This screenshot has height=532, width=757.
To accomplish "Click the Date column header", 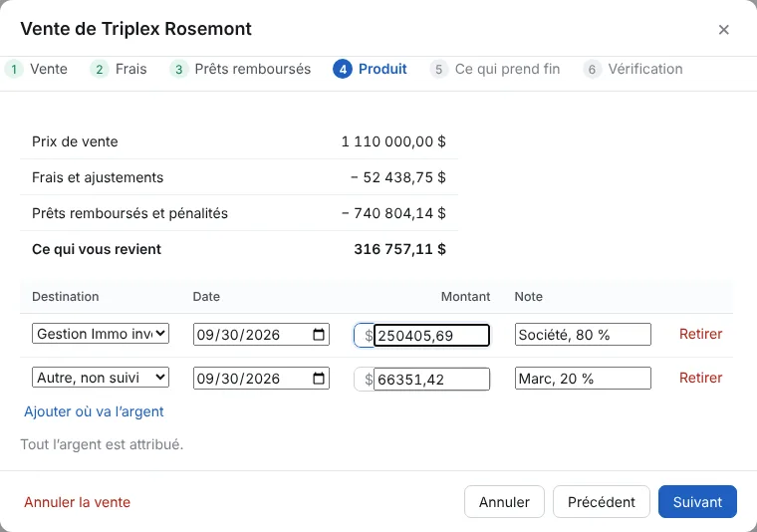I will pos(206,297).
